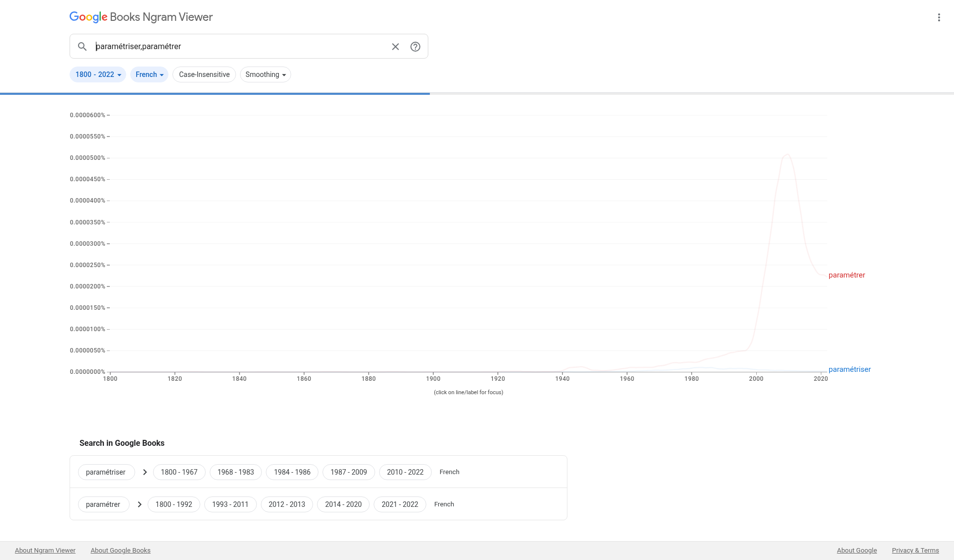This screenshot has width=954, height=560.
Task: Open the French corpus dropdown
Action: 149,74
